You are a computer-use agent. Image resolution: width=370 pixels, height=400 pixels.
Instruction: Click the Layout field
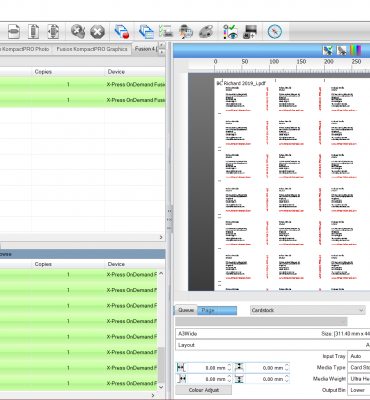point(273,345)
